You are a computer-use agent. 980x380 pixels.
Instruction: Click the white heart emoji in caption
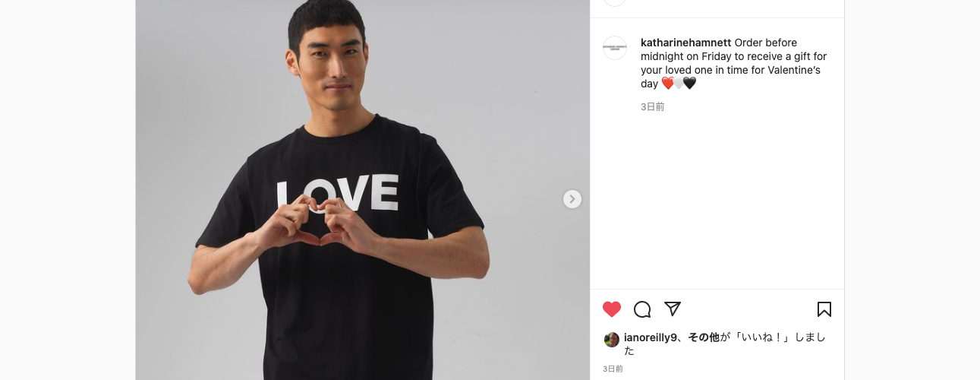point(679,84)
